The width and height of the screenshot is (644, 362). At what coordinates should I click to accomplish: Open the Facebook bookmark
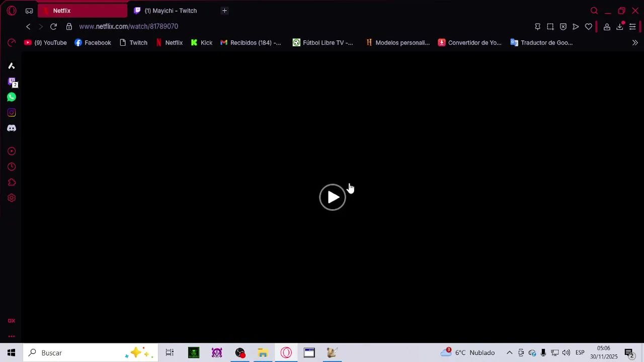tap(93, 43)
